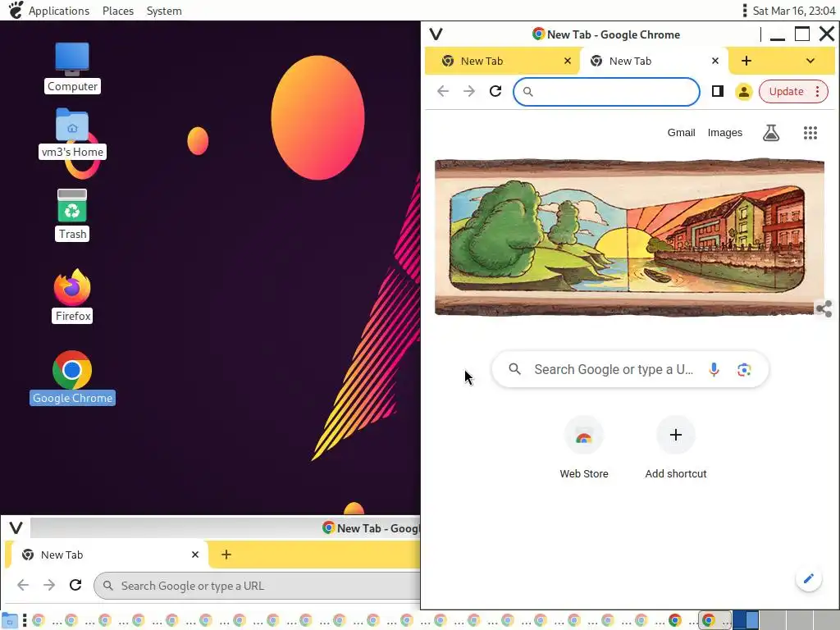
Task: Go back in the bottom Chrome window
Action: pyautogui.click(x=23, y=585)
